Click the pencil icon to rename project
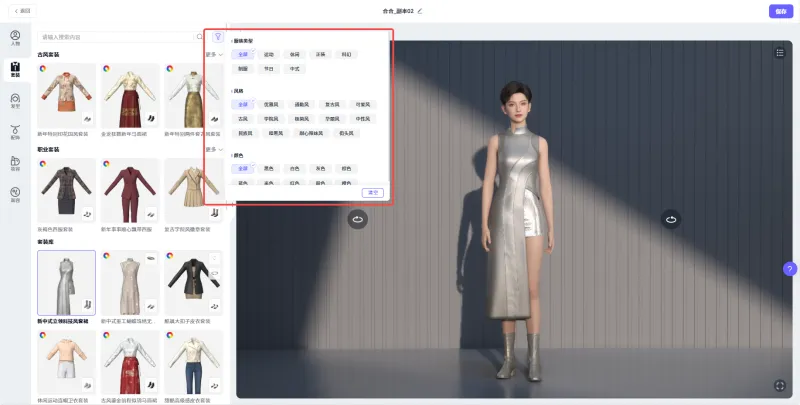 pyautogui.click(x=420, y=11)
